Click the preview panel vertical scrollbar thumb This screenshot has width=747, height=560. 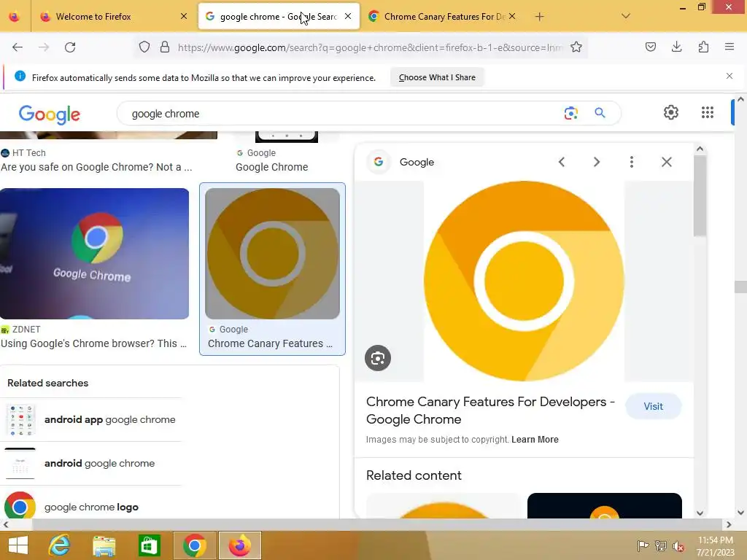coord(700,195)
